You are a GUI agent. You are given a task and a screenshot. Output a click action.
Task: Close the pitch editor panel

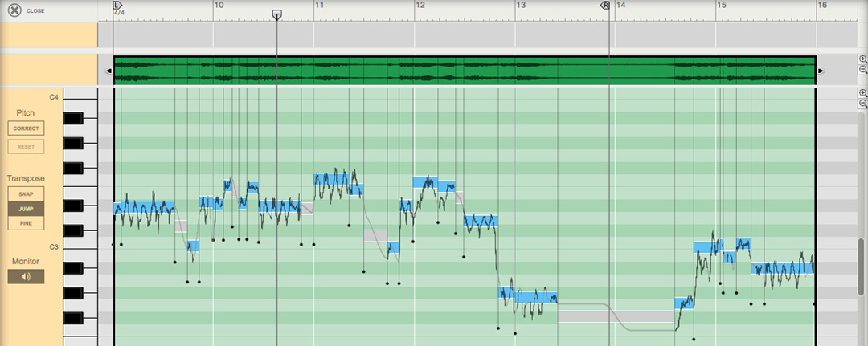pyautogui.click(x=14, y=10)
